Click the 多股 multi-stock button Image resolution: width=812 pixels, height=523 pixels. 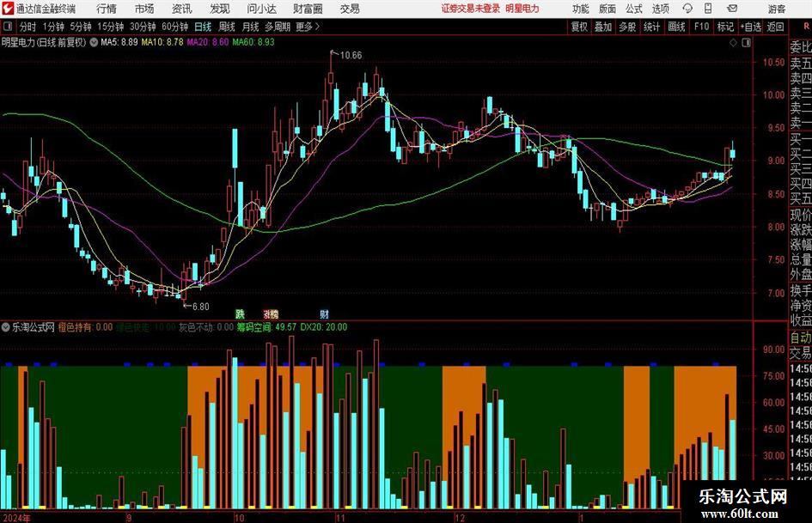627,27
